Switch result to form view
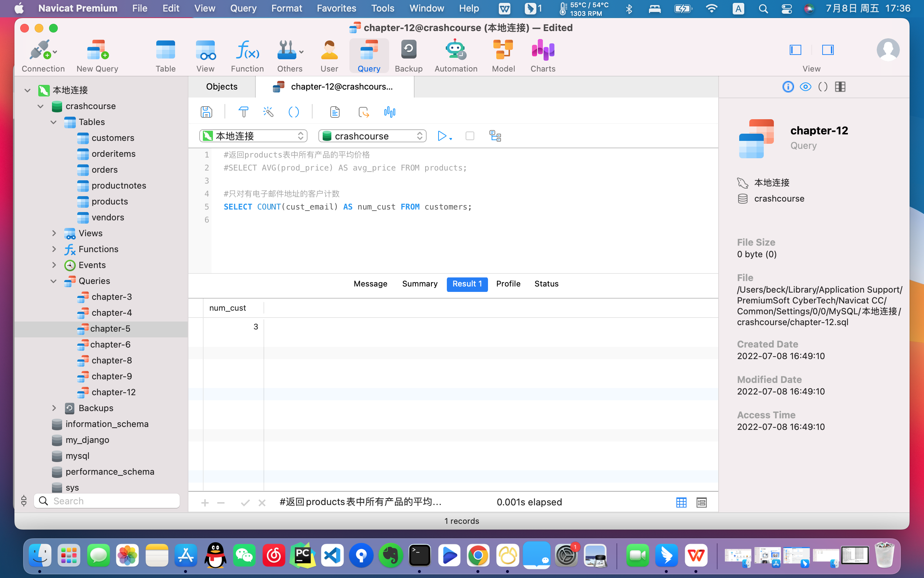The width and height of the screenshot is (924, 578). click(x=701, y=502)
